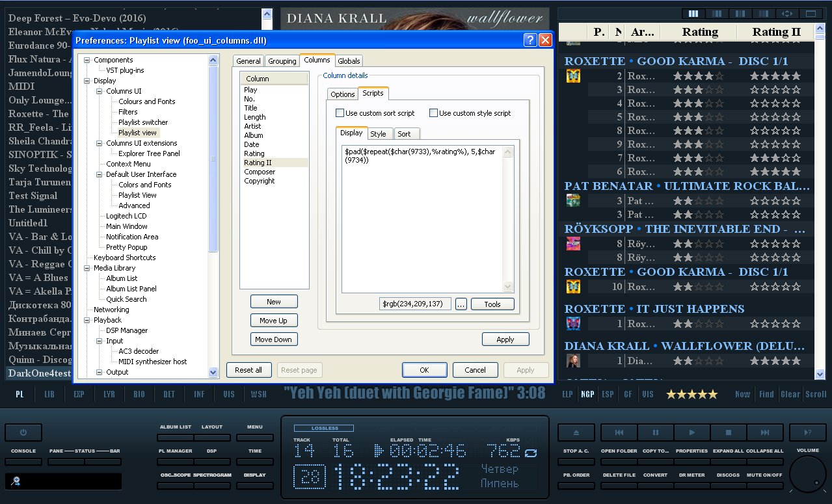Collapse the Columns UI tree node

[x=100, y=91]
